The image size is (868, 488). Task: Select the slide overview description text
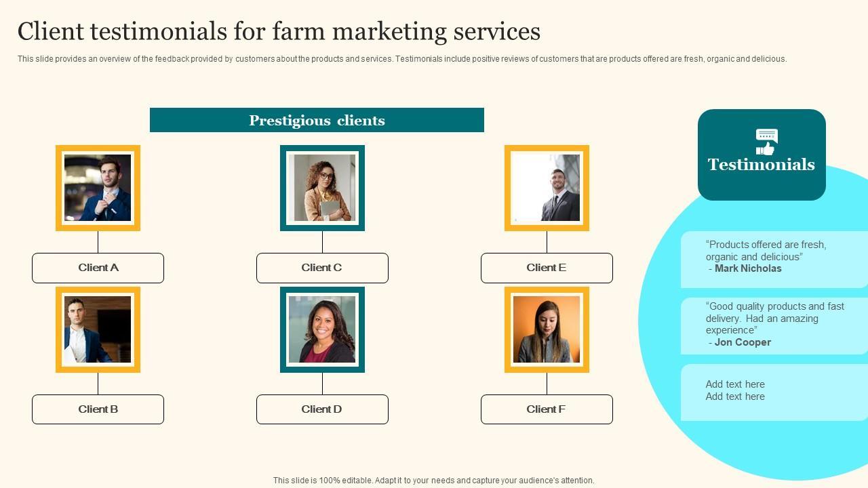click(x=401, y=59)
